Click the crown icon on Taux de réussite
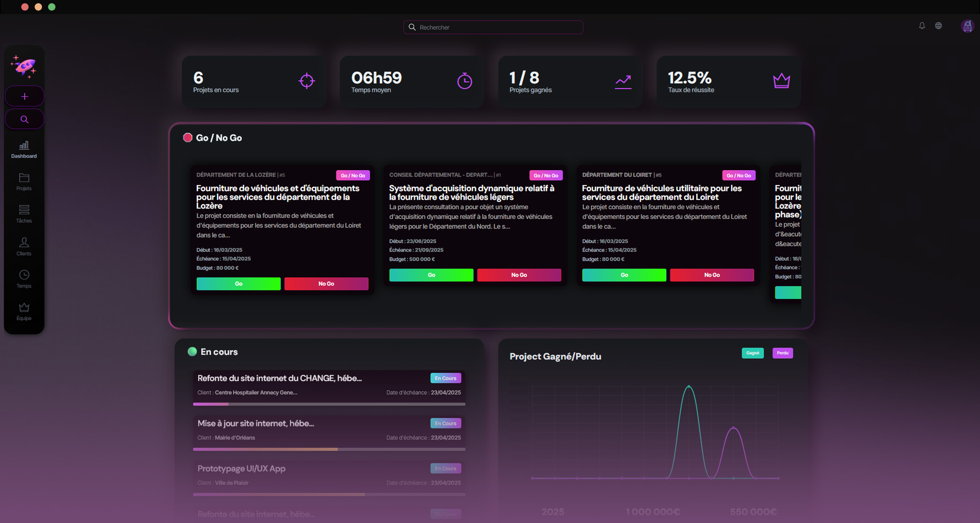Image resolution: width=980 pixels, height=523 pixels. pyautogui.click(x=781, y=81)
